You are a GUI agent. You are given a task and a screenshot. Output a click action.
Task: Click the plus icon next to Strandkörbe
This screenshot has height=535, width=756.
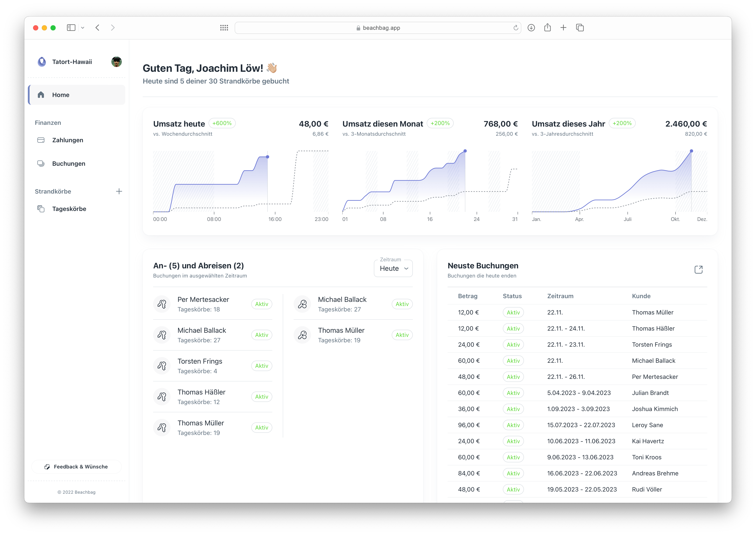click(x=119, y=191)
